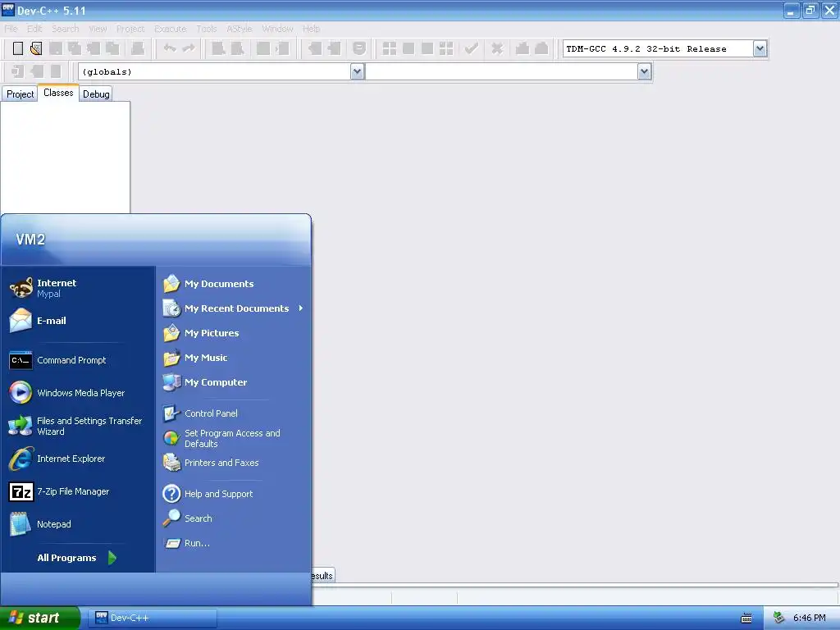This screenshot has height=630, width=840.
Task: Open compiler set dropdown TDM-GCC 4.9.2
Action: pyautogui.click(x=760, y=48)
